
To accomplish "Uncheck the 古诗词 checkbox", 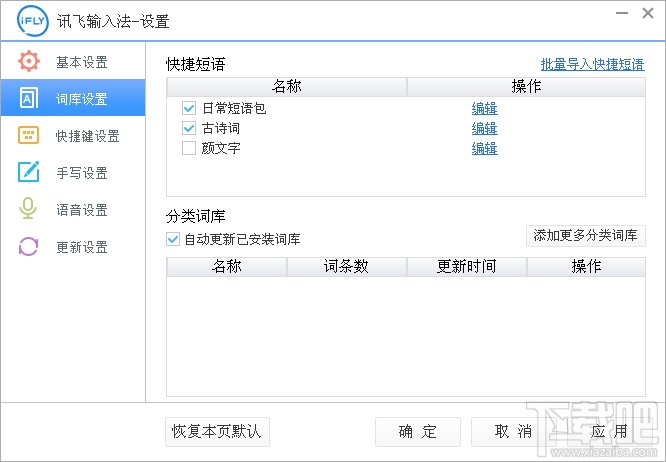I will coord(189,128).
